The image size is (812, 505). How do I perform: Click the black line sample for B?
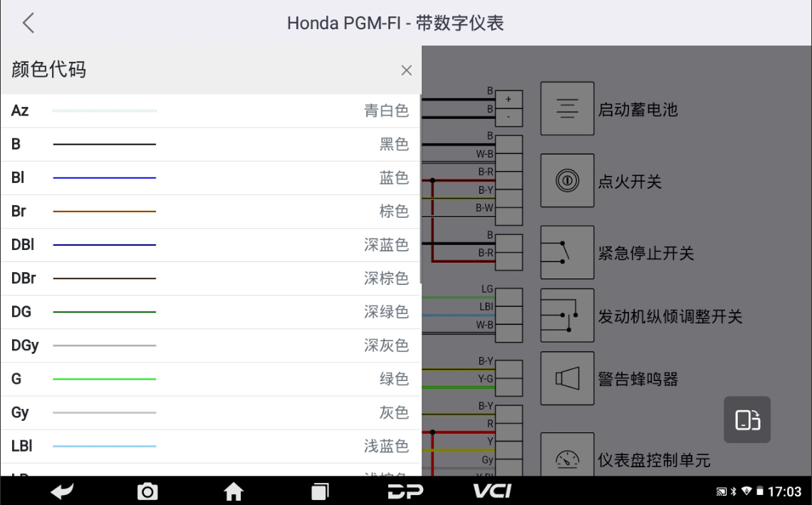104,145
